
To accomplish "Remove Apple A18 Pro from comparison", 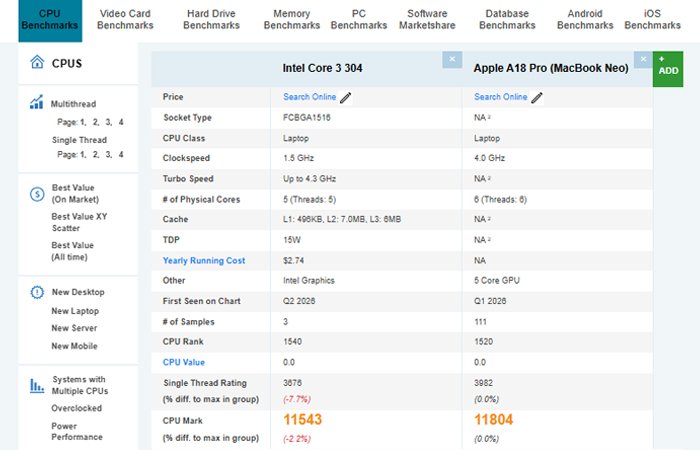I will (643, 59).
